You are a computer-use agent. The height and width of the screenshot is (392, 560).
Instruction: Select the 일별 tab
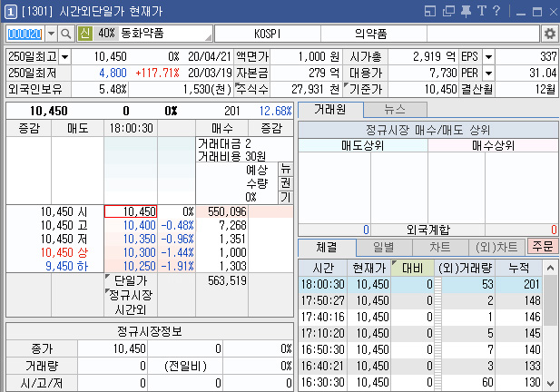[384, 248]
